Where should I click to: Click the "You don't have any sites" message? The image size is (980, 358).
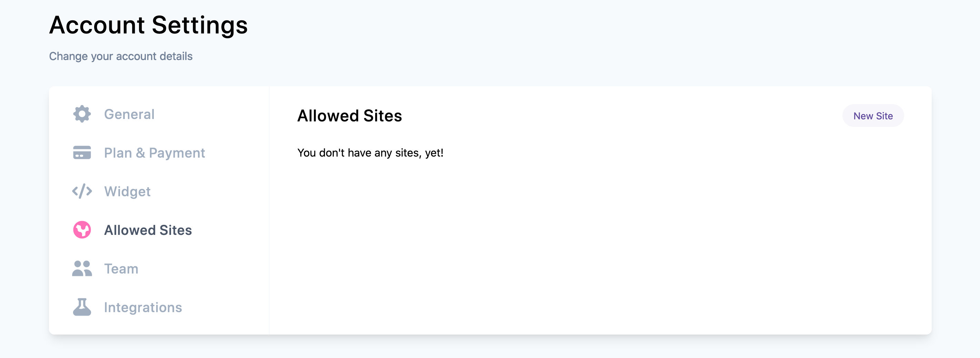pos(370,152)
